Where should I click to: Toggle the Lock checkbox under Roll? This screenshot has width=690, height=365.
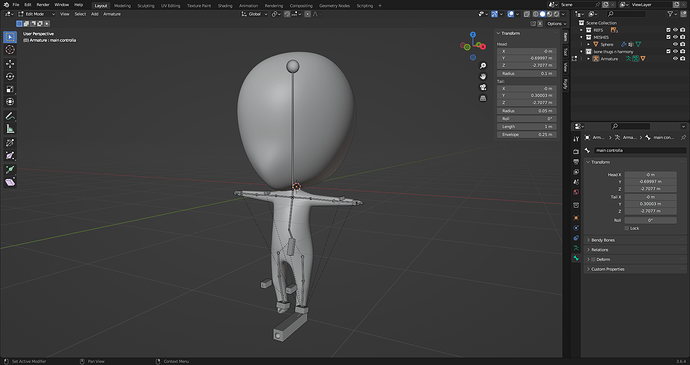(627, 228)
